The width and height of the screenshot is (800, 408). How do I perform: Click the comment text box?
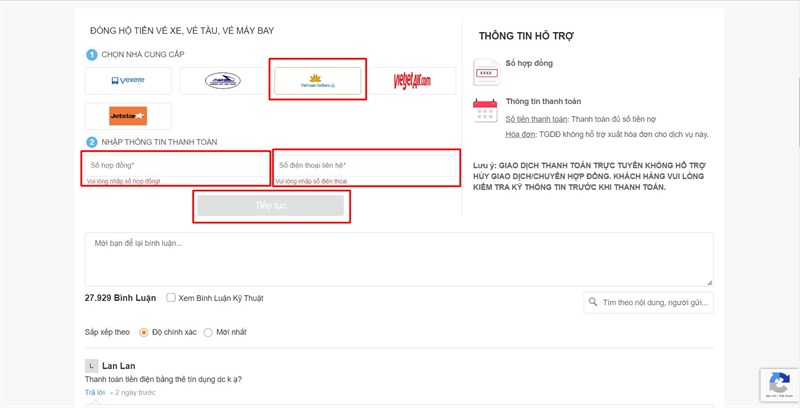399,259
